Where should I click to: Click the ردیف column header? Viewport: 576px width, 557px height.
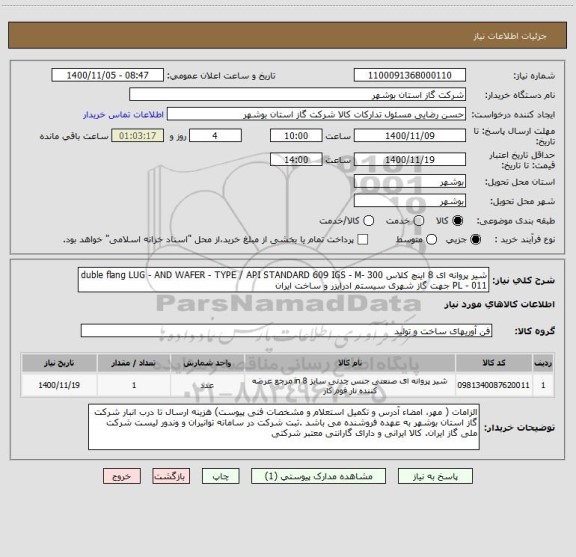(543, 363)
